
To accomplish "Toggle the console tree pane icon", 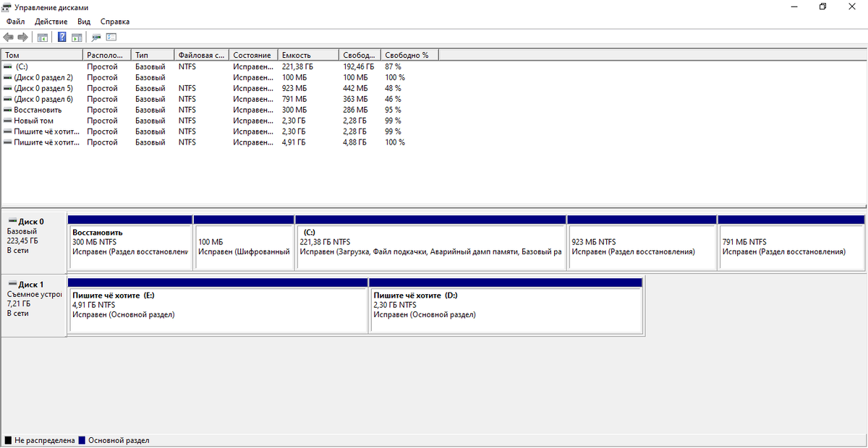I will click(43, 37).
